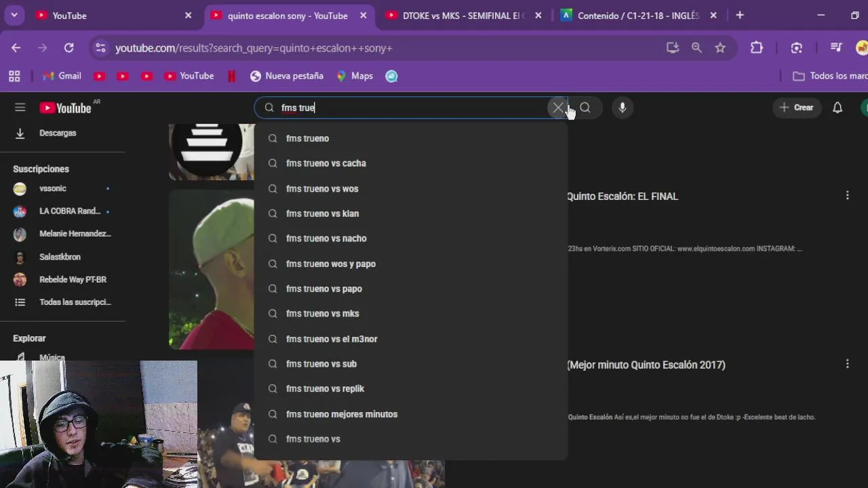868x488 pixels.
Task: Switch to DTOKE vs MKS tab
Action: coord(465,15)
